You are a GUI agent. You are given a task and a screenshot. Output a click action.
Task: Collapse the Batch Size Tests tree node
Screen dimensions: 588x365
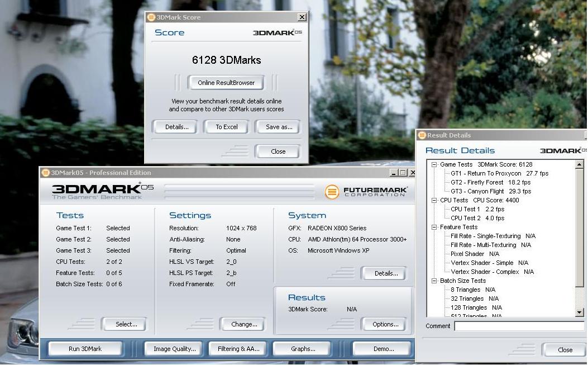(434, 281)
